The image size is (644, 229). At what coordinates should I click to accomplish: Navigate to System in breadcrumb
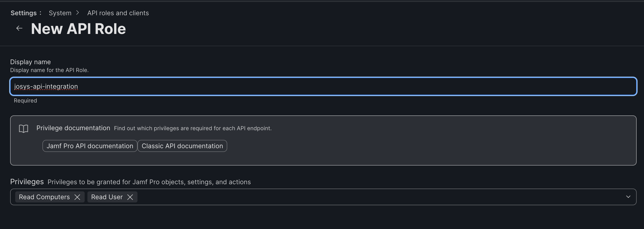click(60, 13)
